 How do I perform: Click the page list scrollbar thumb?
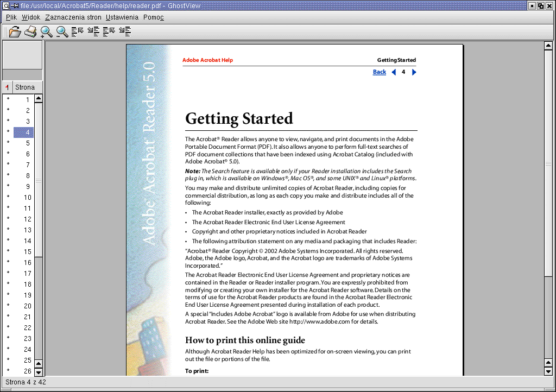(39, 180)
